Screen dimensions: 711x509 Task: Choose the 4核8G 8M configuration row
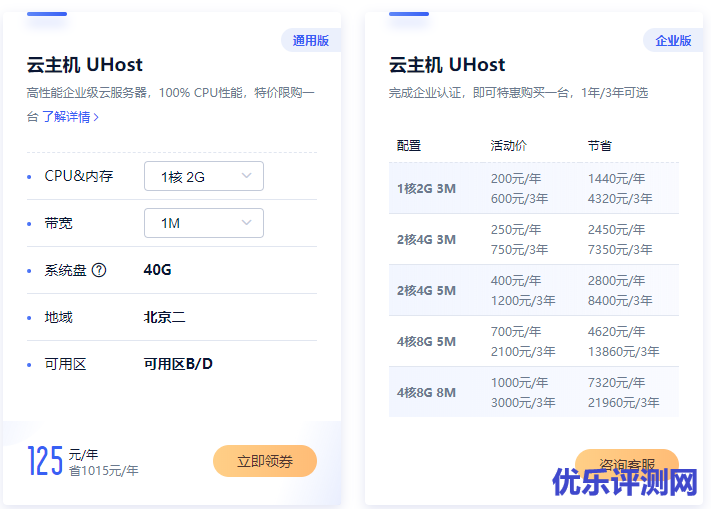coord(533,392)
